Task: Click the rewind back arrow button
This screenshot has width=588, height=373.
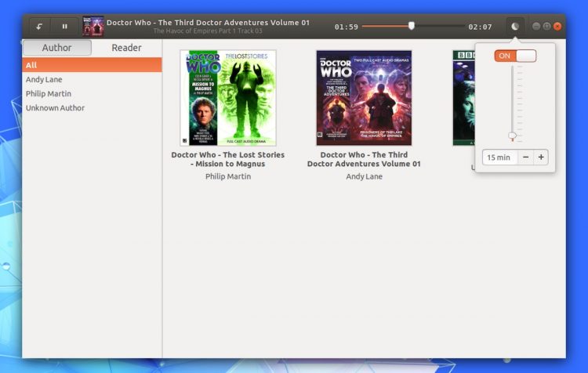Action: 39,27
